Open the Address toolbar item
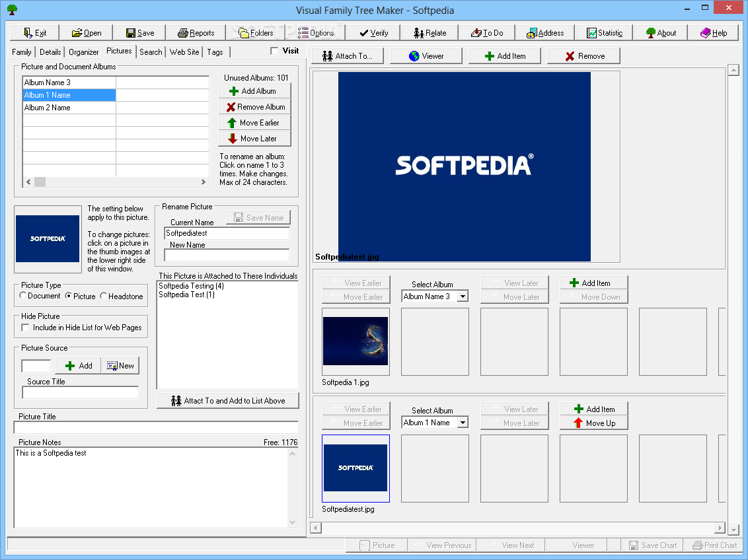This screenshot has width=748, height=560. [544, 33]
